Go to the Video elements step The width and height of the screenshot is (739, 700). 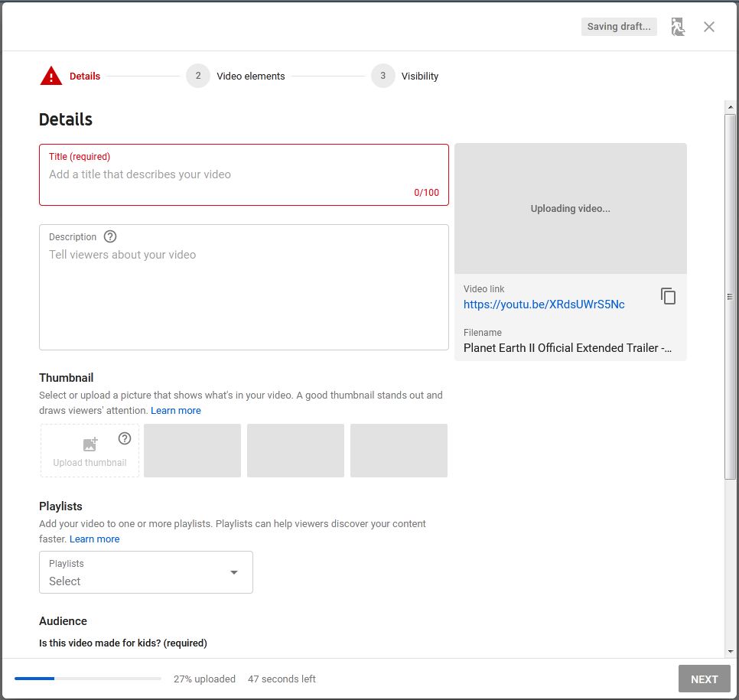(x=251, y=76)
